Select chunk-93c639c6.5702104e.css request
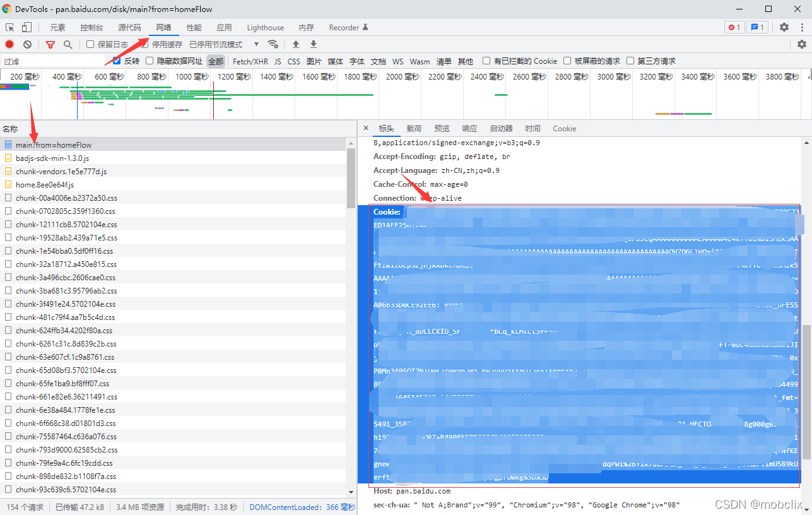Screen dimensions: 812x515 [x=174, y=489]
